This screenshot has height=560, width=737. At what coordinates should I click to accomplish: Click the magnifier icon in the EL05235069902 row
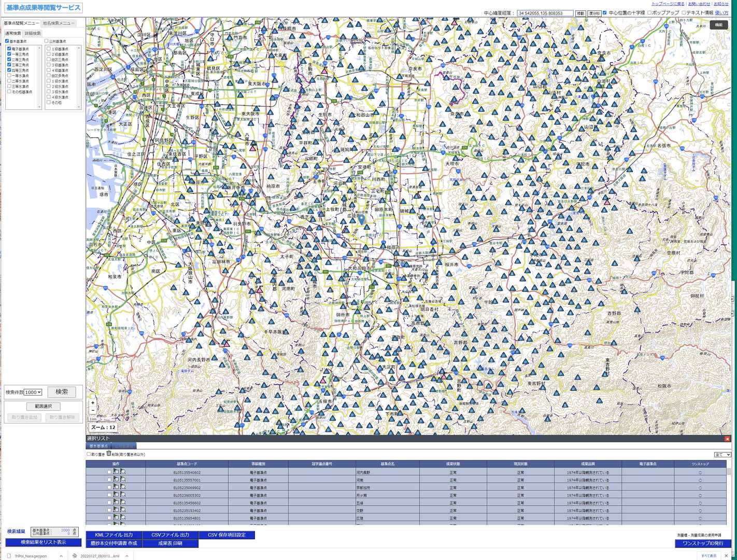(123, 487)
